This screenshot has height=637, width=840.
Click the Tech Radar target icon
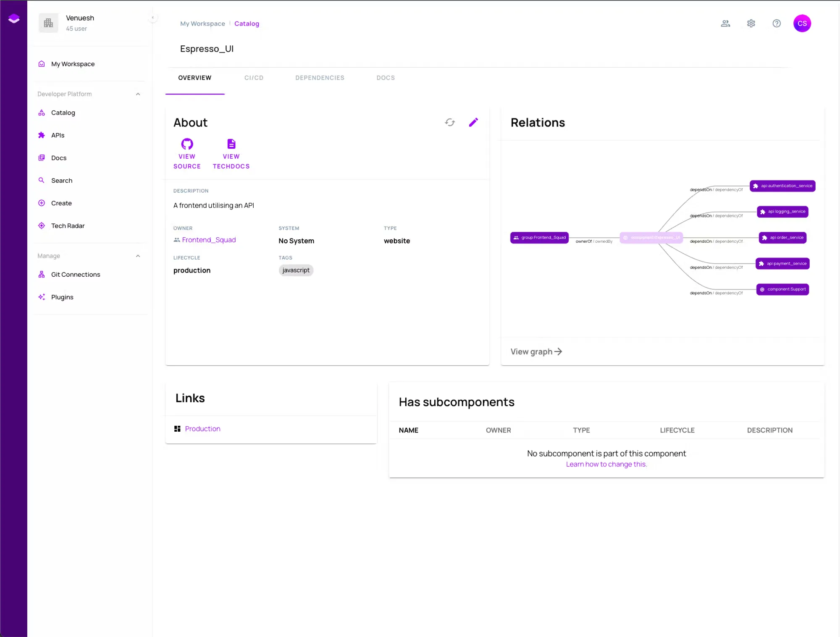[x=42, y=225]
